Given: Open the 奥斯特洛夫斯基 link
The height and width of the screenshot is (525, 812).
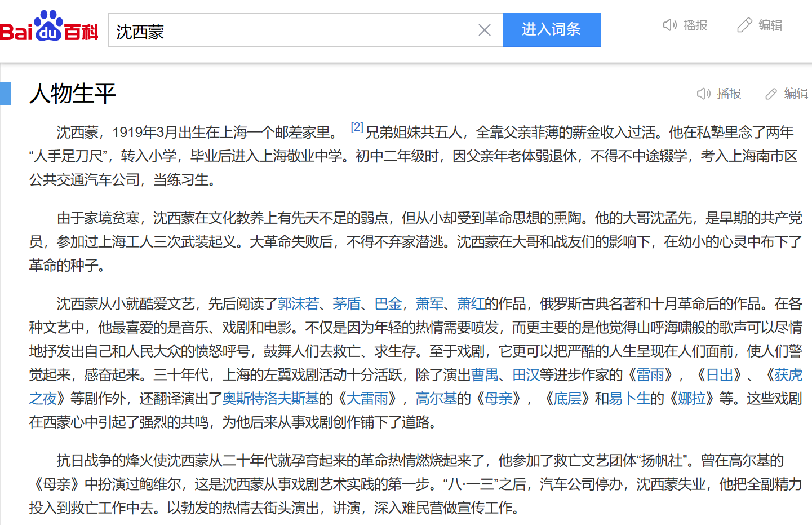Looking at the screenshot, I should tap(270, 399).
